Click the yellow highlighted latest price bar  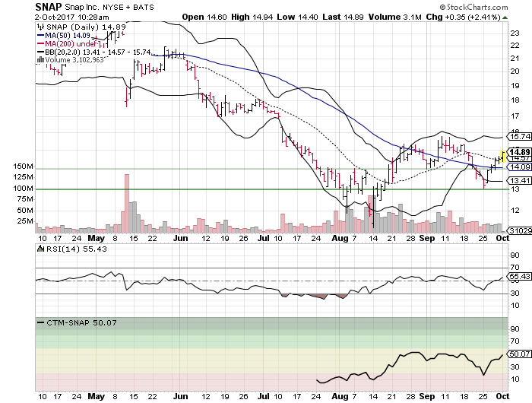[502, 157]
